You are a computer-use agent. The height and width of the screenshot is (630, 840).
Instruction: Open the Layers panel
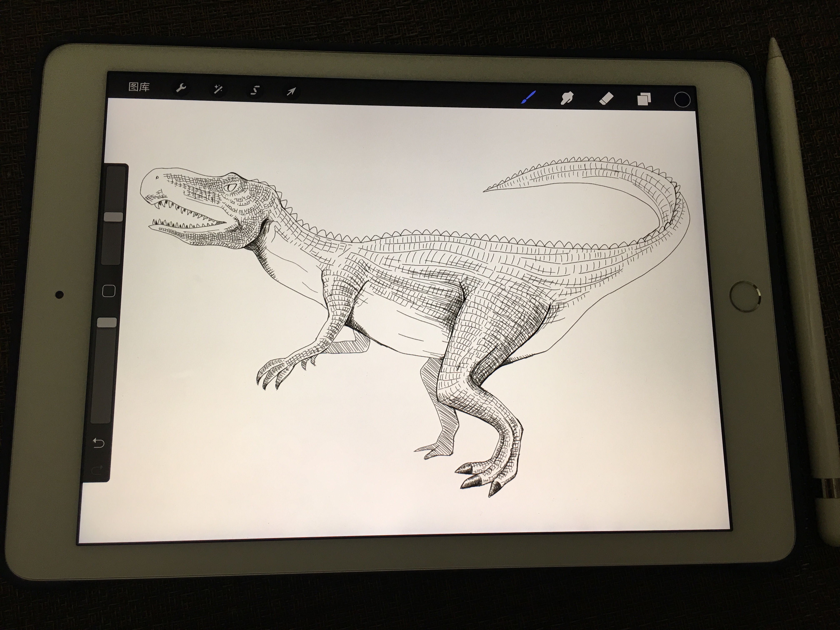pyautogui.click(x=644, y=100)
